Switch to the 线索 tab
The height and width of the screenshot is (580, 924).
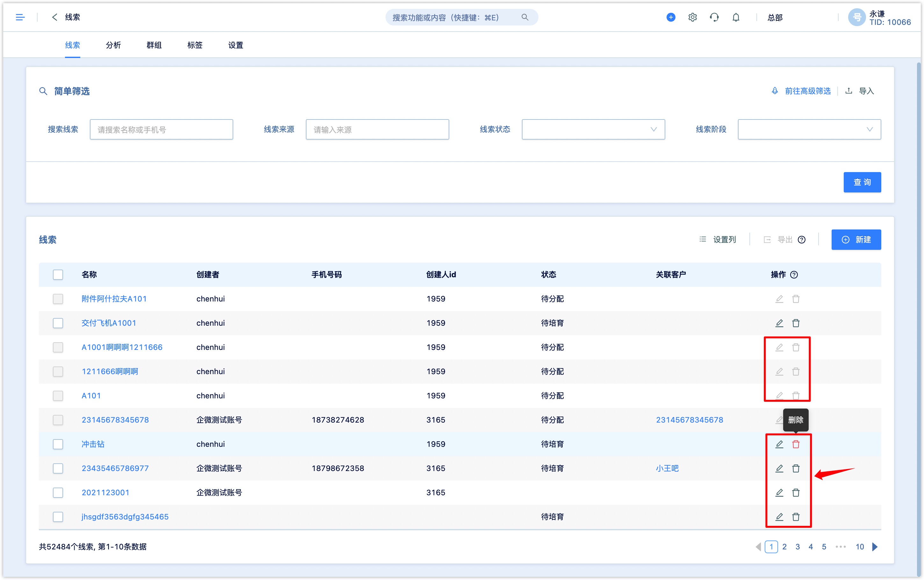click(x=72, y=45)
